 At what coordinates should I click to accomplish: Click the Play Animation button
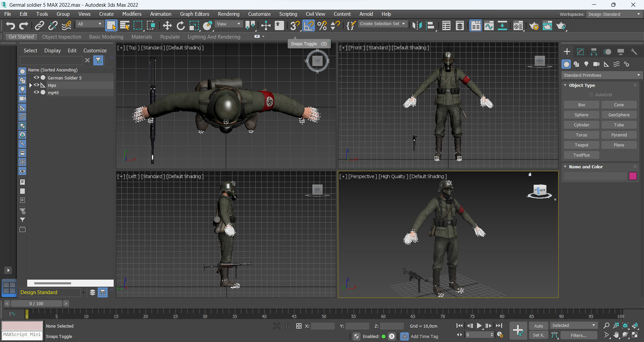click(479, 326)
